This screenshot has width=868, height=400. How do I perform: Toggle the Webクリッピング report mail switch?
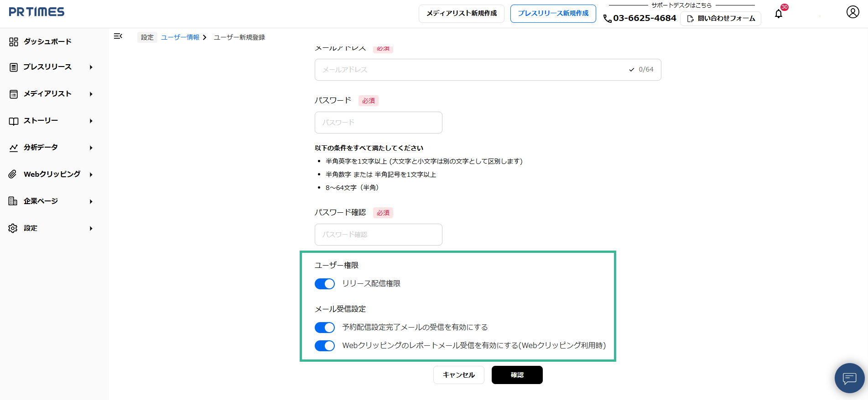click(325, 346)
